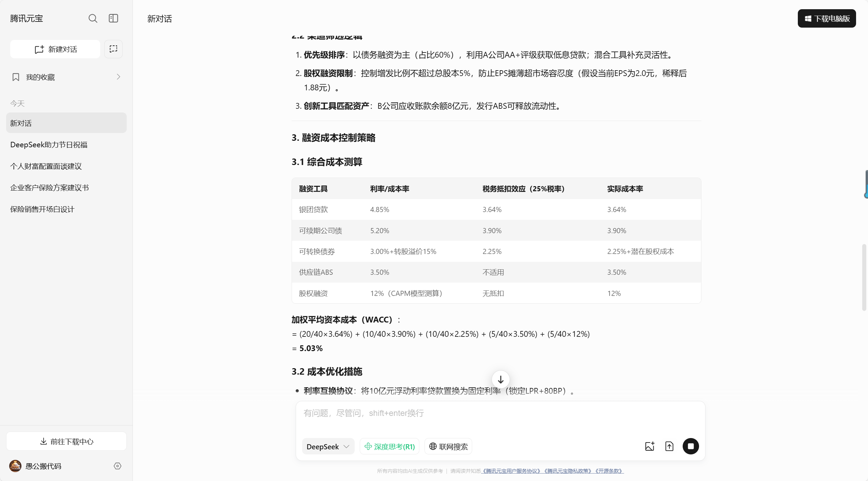Screen dimensions: 868x481
Task: Collapse the sidebar panel icon
Action: tap(113, 18)
